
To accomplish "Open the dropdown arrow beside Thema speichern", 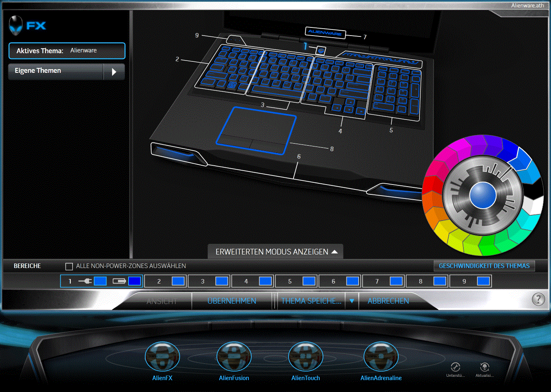I will coord(352,301).
